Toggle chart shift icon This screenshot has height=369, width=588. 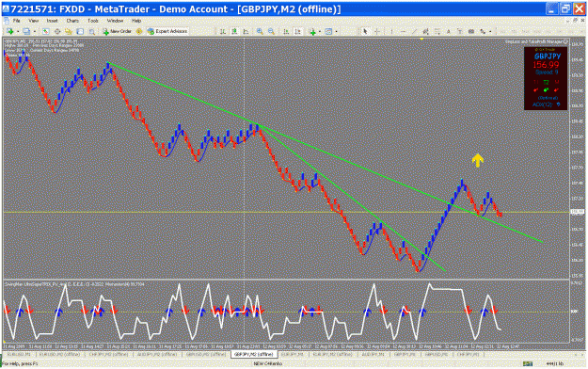(298, 31)
